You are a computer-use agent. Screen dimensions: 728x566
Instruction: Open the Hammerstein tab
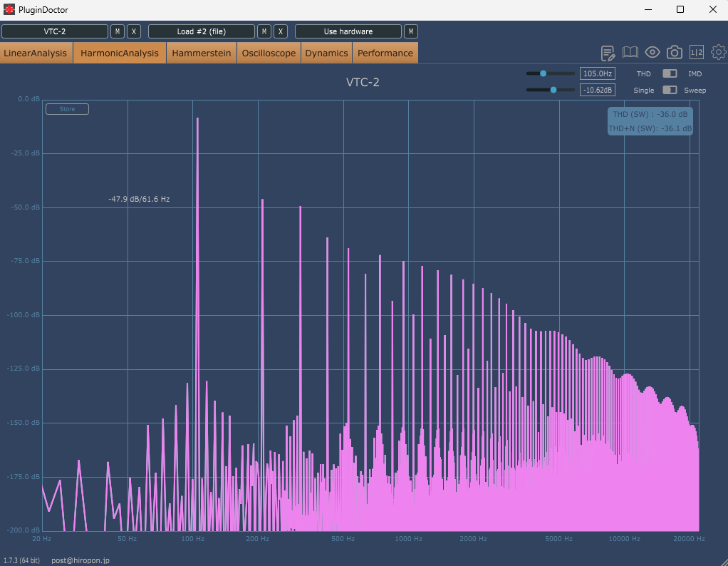(x=202, y=53)
